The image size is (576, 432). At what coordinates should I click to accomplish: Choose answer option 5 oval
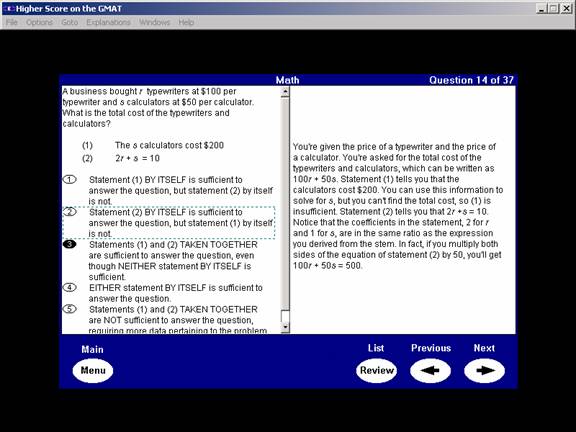pos(69,309)
